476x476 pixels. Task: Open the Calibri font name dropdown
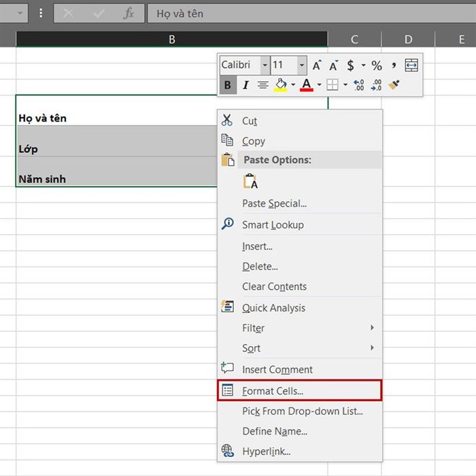click(265, 65)
